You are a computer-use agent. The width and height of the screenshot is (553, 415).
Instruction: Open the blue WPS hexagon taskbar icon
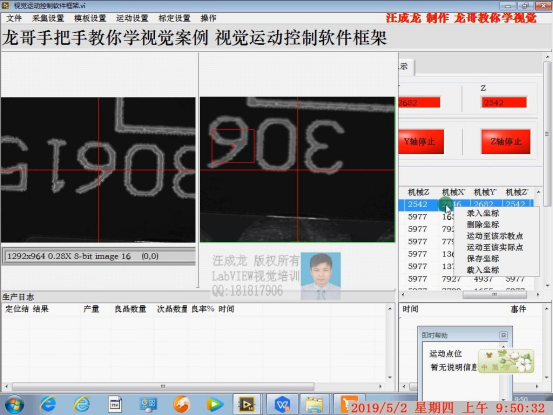282,404
